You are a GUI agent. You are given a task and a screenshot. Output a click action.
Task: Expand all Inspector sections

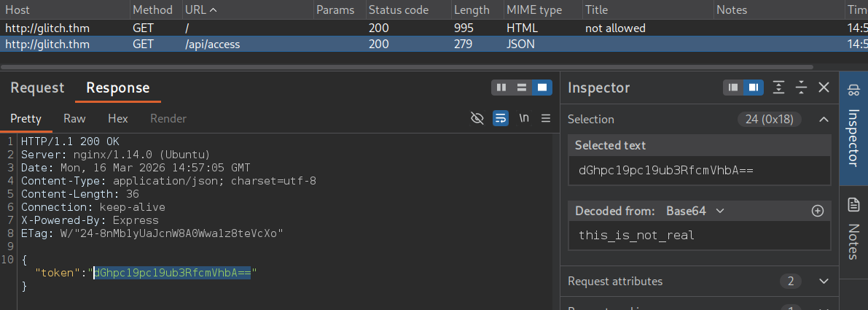pyautogui.click(x=778, y=88)
